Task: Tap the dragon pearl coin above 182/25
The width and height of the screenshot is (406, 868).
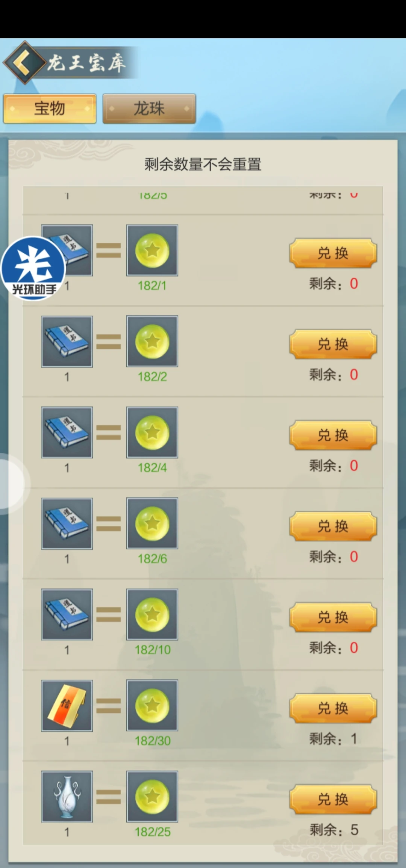Action: (152, 797)
